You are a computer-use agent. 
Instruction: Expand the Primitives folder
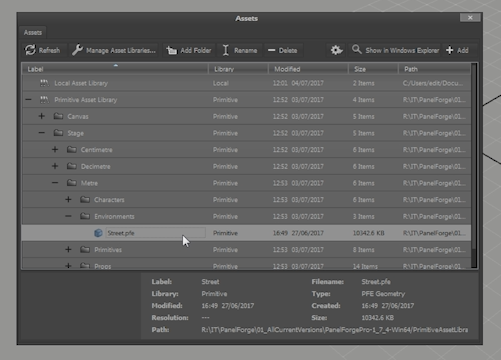pos(68,250)
